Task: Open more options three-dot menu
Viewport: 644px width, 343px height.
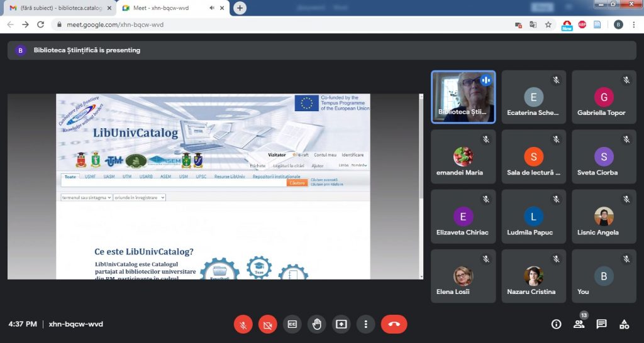Action: click(x=365, y=324)
